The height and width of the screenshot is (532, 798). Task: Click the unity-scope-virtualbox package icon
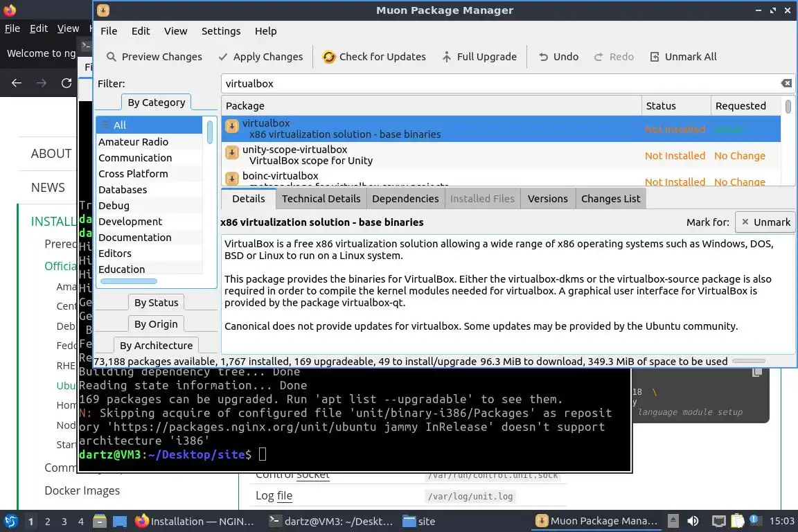[231, 152]
